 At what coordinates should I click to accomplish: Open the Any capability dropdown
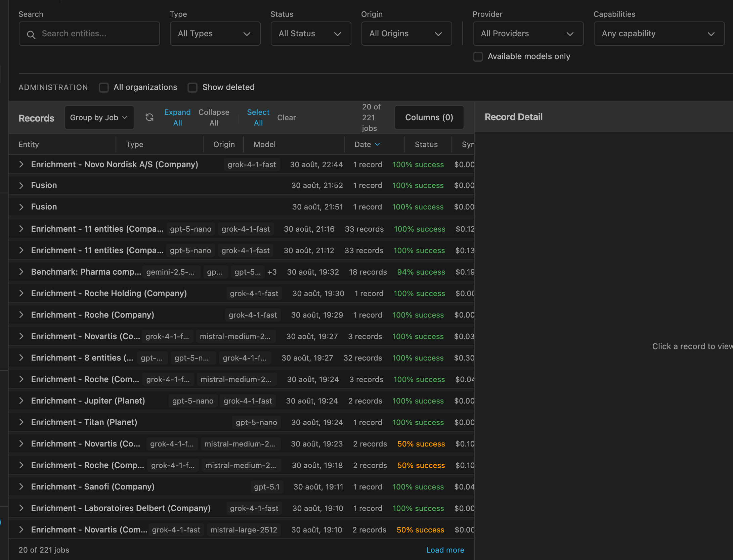click(x=659, y=34)
